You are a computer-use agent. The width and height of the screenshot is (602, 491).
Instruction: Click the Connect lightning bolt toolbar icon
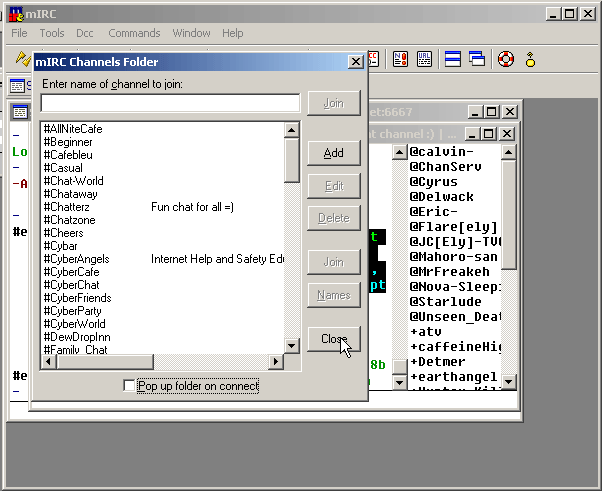click(23, 59)
